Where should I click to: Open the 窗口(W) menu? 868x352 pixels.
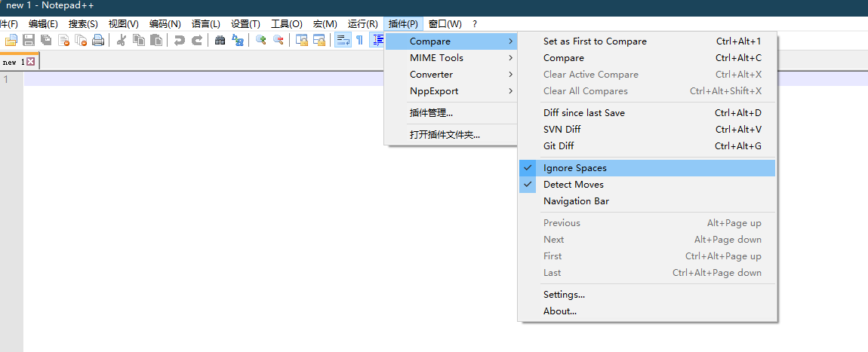point(445,24)
